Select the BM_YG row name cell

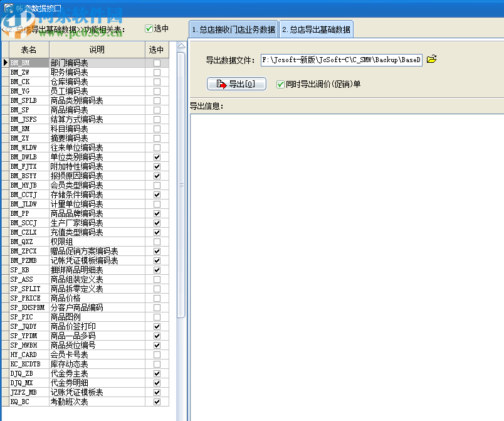point(29,92)
